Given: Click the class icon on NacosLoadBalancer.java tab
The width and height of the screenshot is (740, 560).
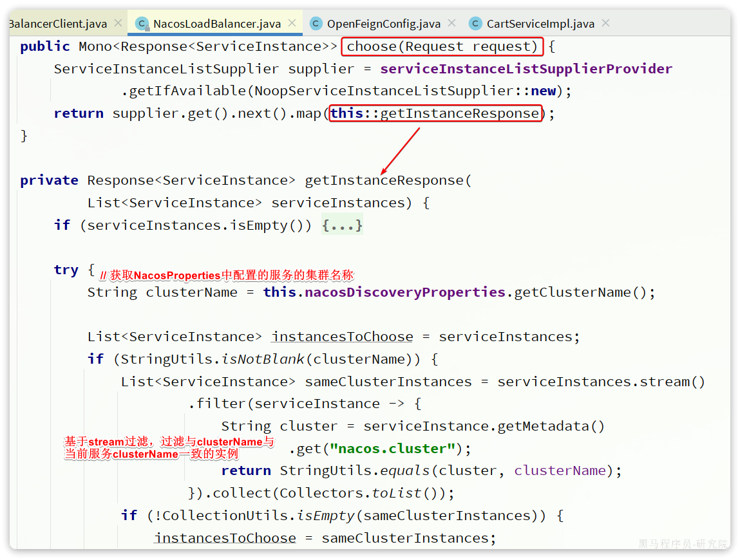Looking at the screenshot, I should click(141, 23).
